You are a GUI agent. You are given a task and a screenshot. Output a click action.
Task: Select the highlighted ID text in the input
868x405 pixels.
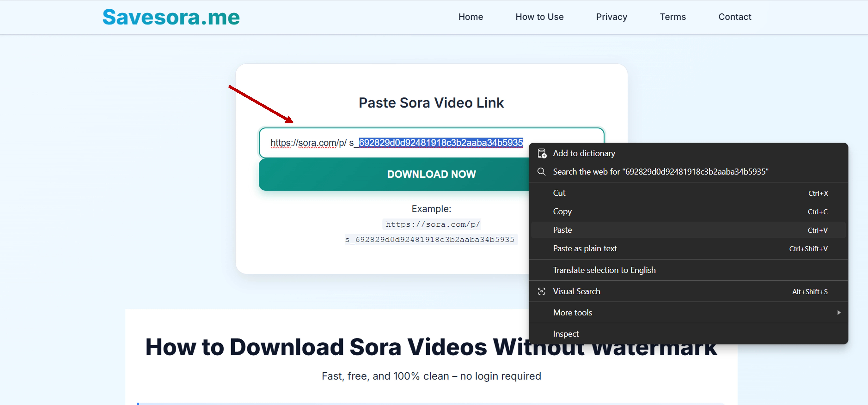tap(440, 143)
